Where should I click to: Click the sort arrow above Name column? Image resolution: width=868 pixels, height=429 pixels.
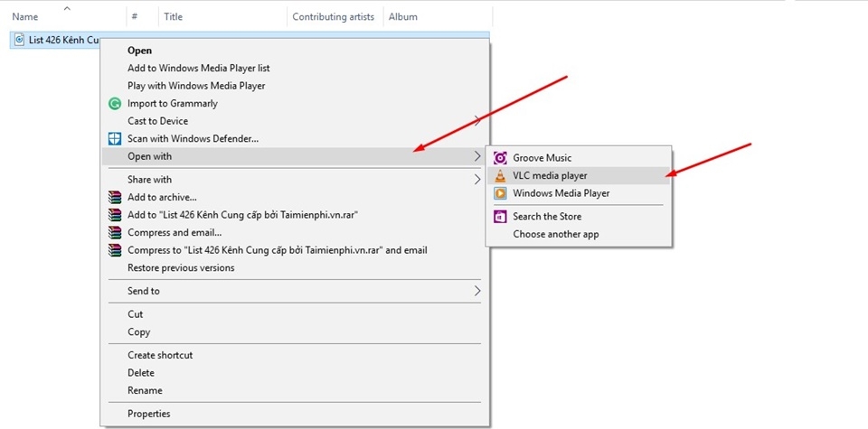(67, 8)
